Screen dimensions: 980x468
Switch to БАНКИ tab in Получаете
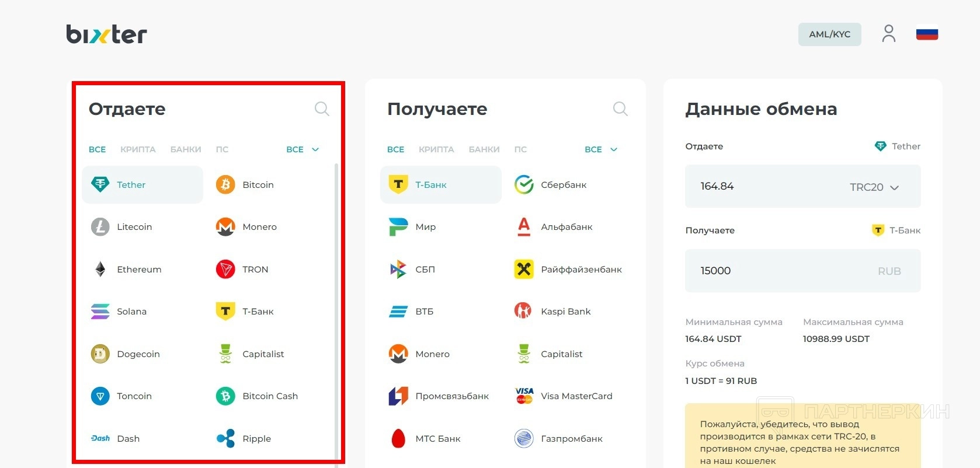[484, 149]
